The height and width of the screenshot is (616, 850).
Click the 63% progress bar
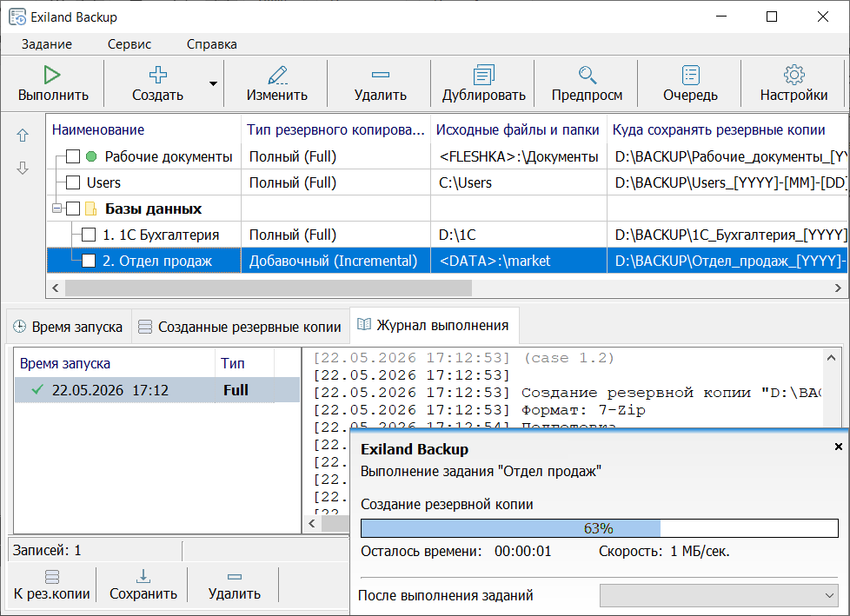[x=600, y=528]
